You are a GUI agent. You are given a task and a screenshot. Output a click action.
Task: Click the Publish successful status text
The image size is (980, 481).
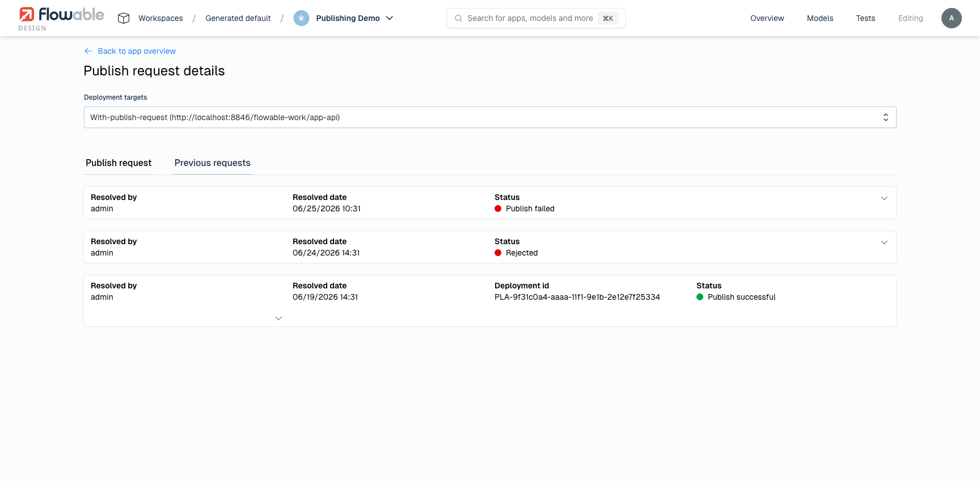coord(742,297)
